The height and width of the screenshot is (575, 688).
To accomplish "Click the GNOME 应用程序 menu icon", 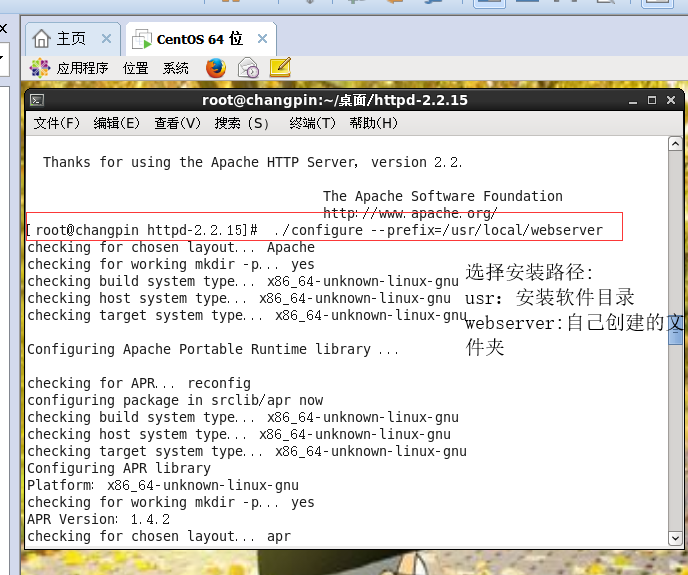I will [x=40, y=68].
